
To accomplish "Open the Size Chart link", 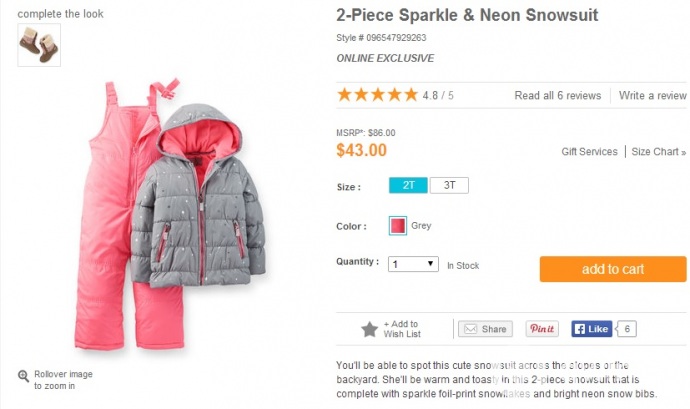I will (x=659, y=152).
